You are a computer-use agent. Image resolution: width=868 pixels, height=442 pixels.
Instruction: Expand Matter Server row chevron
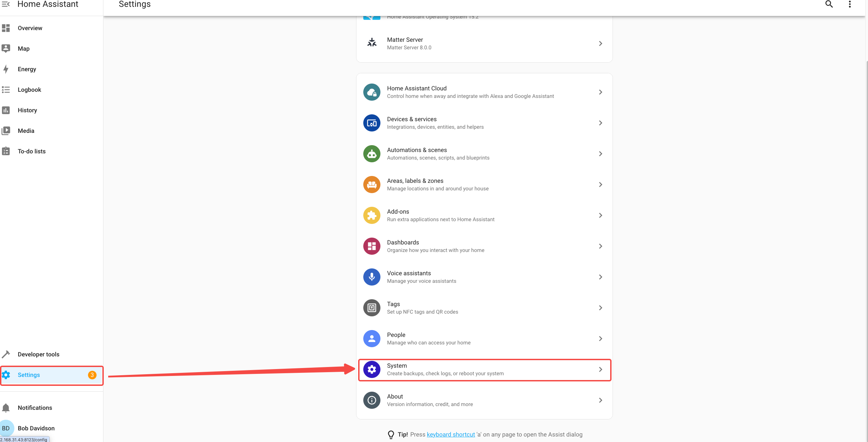(601, 43)
